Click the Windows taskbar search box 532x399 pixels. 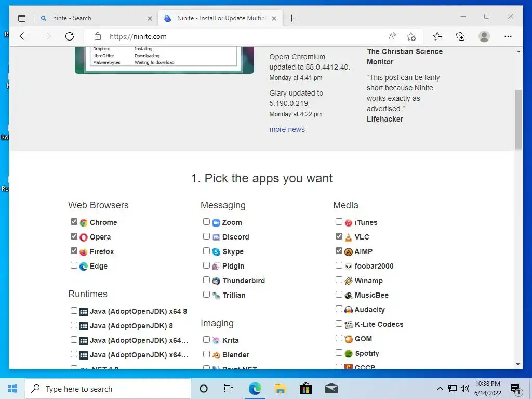click(108, 389)
